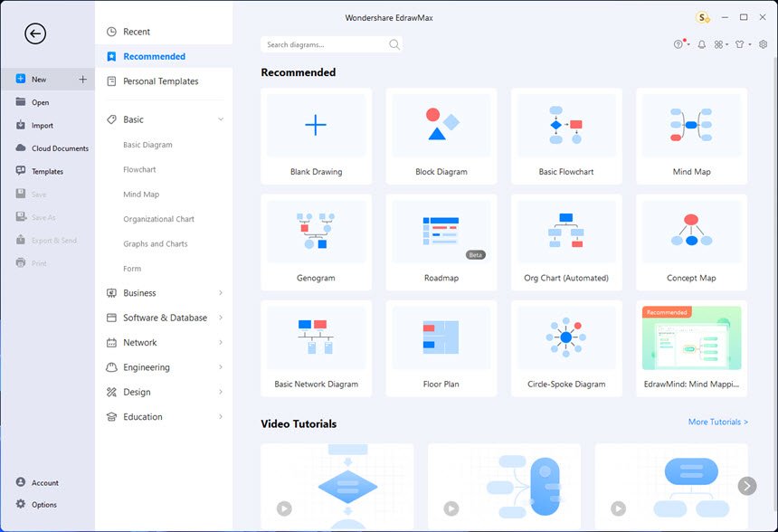Select Import in the left sidebar
Screen dimensions: 778x532
[34, 125]
